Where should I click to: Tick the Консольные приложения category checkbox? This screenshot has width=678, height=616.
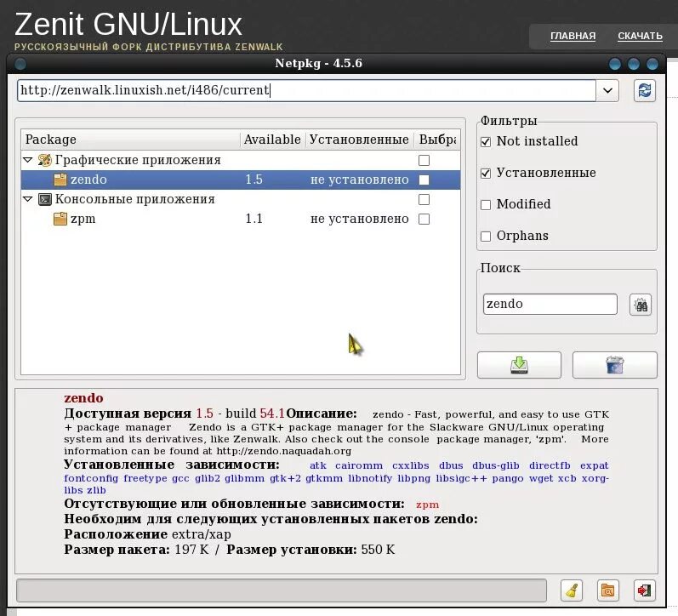tap(424, 199)
